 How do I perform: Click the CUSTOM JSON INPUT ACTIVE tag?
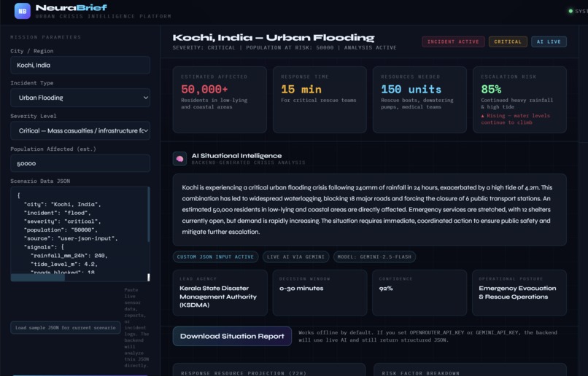[215, 257]
